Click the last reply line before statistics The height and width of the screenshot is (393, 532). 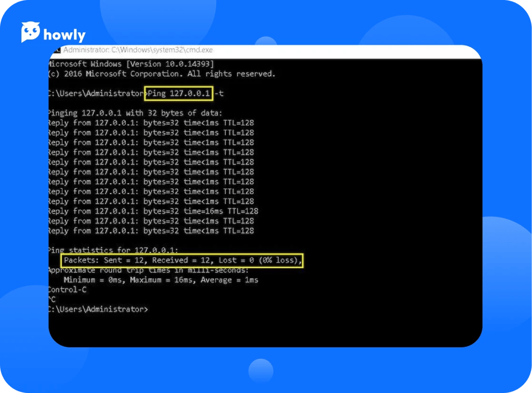tap(151, 231)
